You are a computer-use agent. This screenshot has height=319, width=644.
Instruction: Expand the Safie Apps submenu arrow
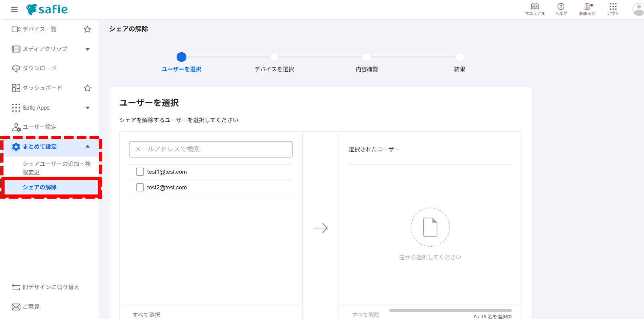87,108
